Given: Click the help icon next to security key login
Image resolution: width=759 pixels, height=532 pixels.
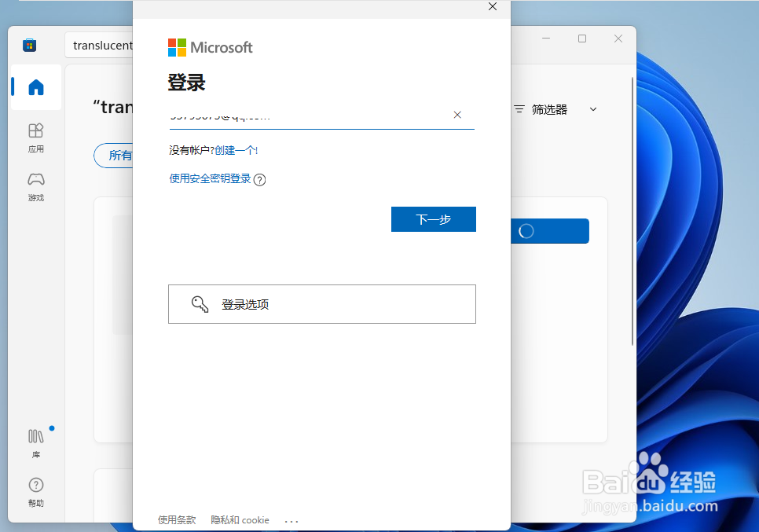Looking at the screenshot, I should tap(259, 180).
